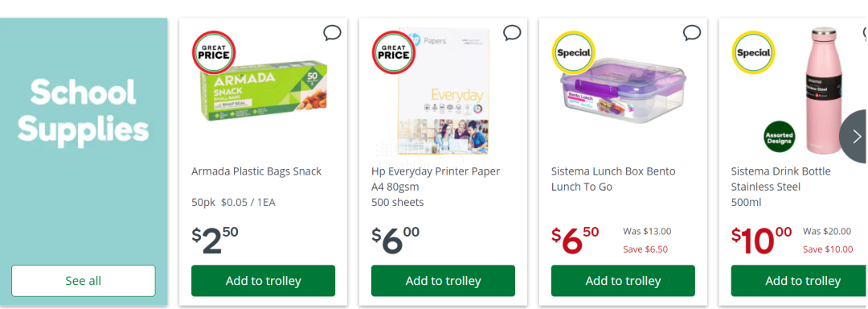This screenshot has height=309, width=868.
Task: Advance carousel with the right arrow
Action: (856, 136)
